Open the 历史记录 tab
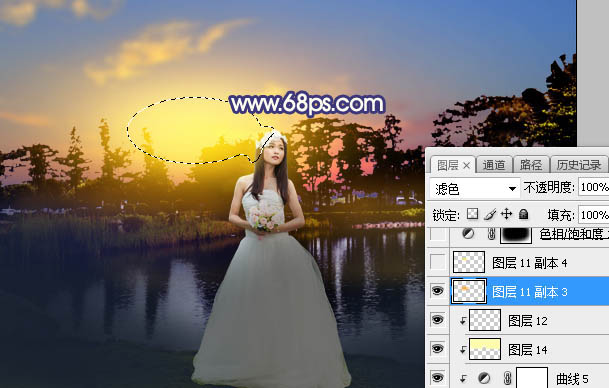The image size is (609, 388). [579, 165]
